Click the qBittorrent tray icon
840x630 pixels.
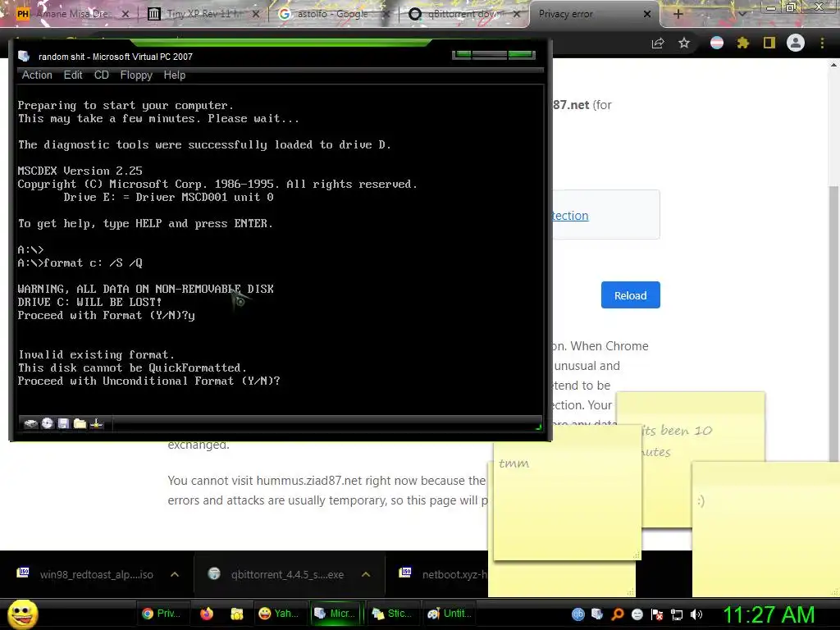coord(578,614)
